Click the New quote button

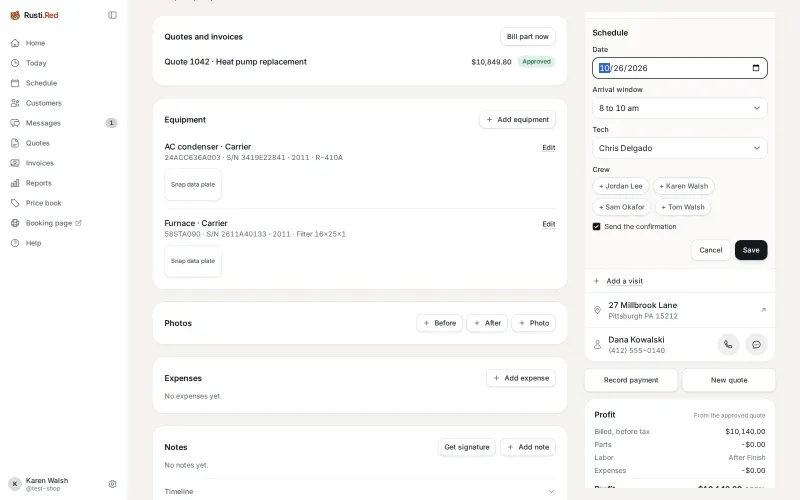(x=729, y=380)
